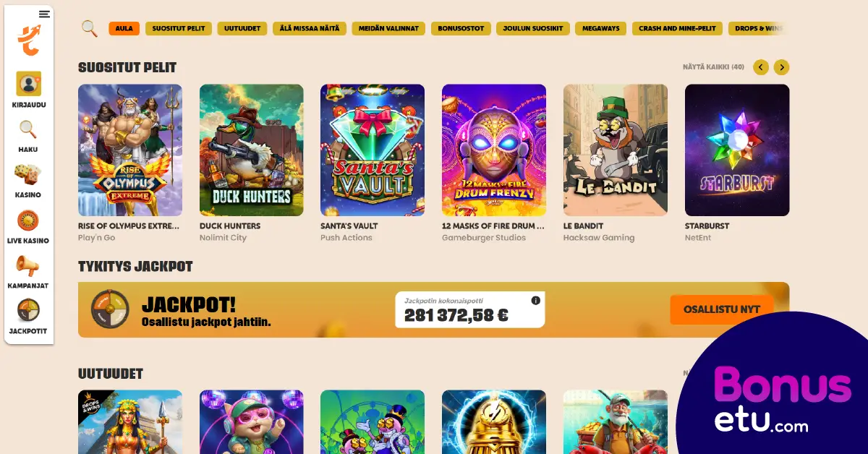Go to Live Kasino roulette icon
Viewport: 868px width, 454px height.
click(28, 220)
